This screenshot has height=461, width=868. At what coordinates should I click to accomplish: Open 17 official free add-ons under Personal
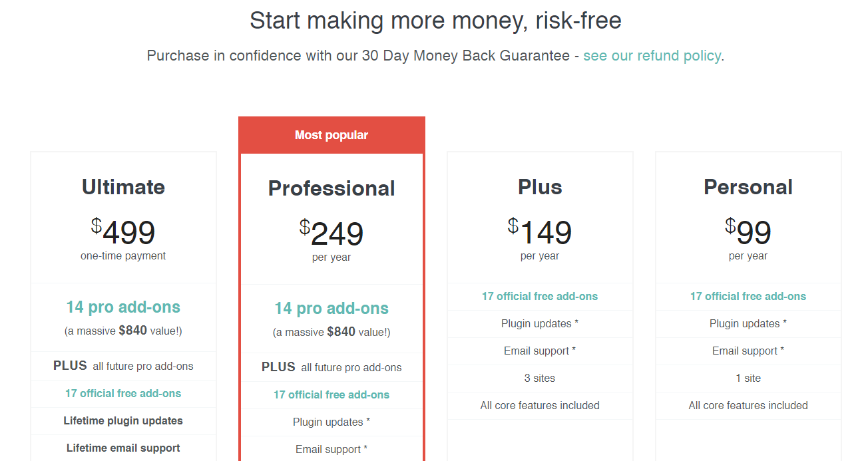pos(748,296)
